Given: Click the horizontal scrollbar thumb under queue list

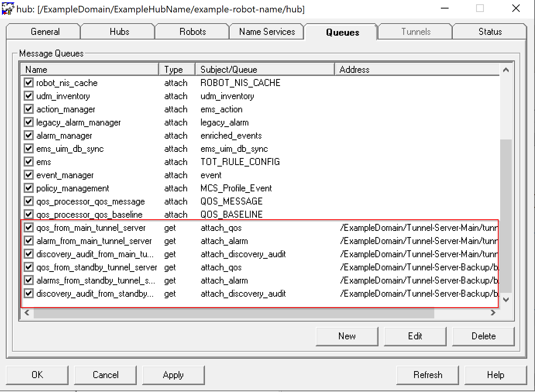Looking at the screenshot, I should (234, 313).
